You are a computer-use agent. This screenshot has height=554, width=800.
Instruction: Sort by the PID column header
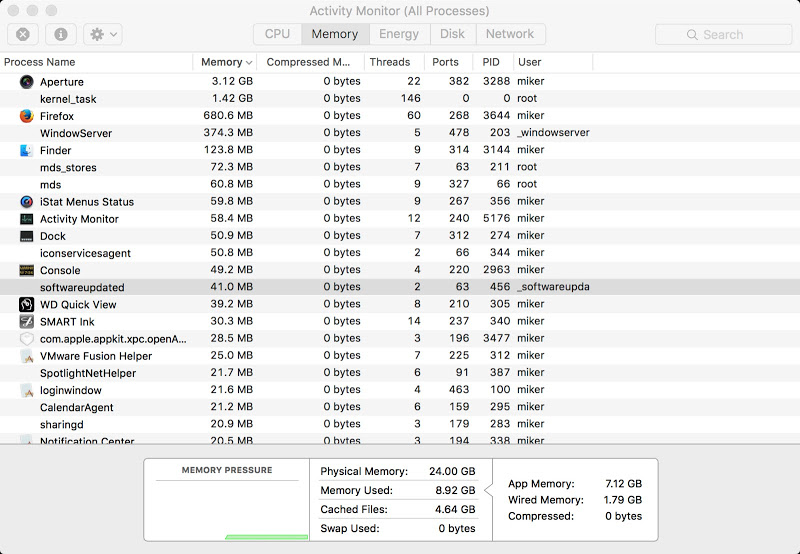pyautogui.click(x=493, y=62)
